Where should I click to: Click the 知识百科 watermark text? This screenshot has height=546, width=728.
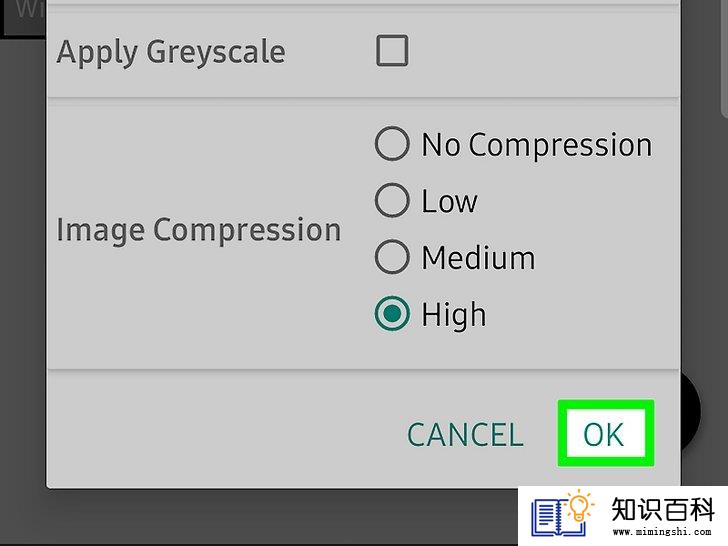tap(663, 509)
